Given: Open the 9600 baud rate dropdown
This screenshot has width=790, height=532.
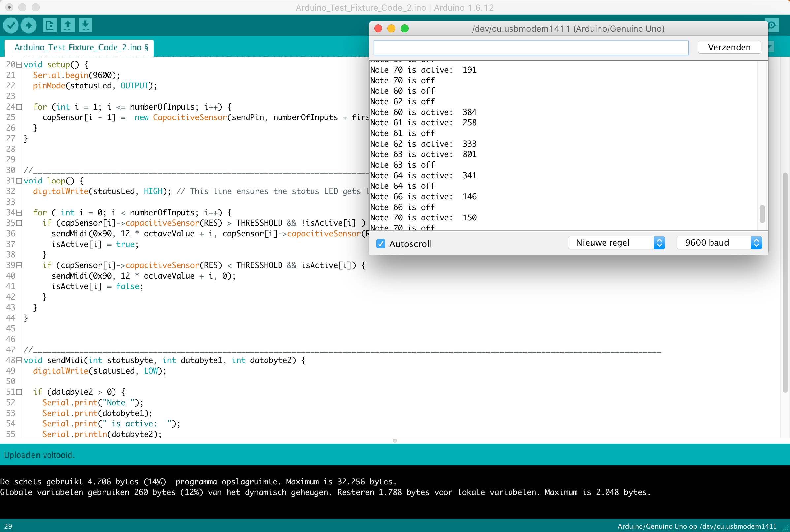Looking at the screenshot, I should [719, 243].
